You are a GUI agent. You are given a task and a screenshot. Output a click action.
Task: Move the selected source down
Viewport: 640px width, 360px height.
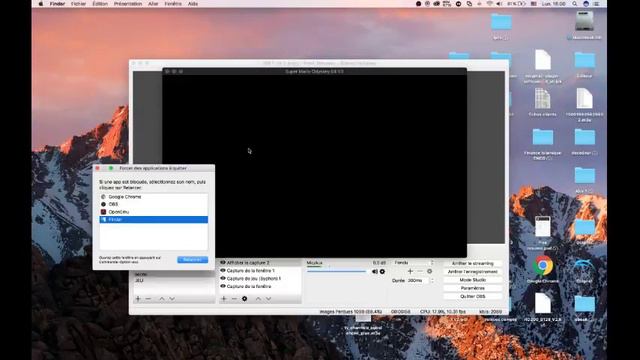(x=269, y=299)
